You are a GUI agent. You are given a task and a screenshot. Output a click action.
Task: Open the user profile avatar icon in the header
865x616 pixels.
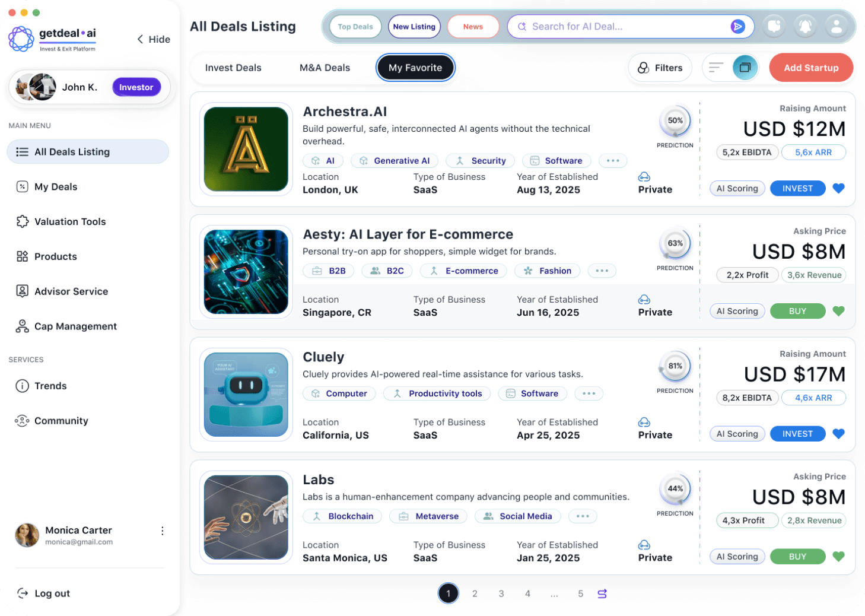pyautogui.click(x=837, y=26)
